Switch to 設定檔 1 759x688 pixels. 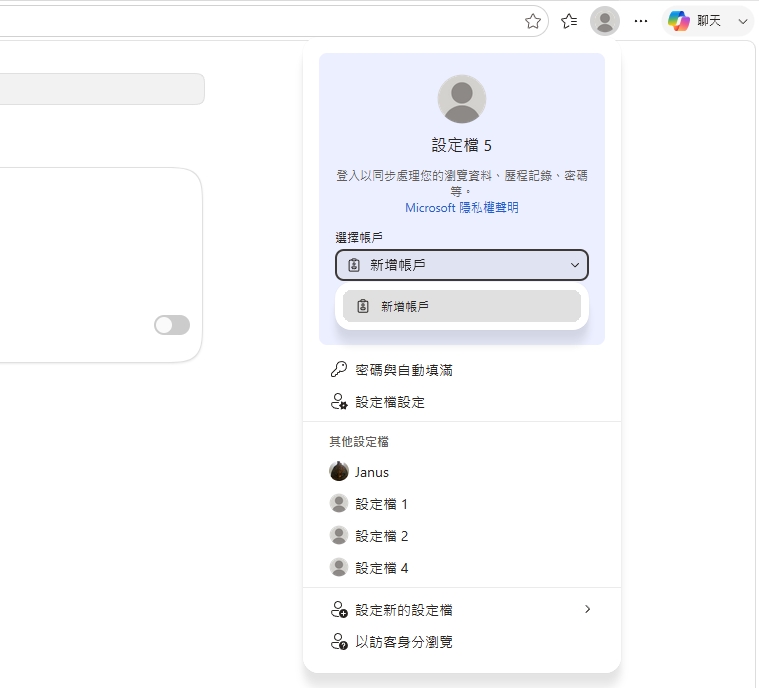click(x=461, y=504)
